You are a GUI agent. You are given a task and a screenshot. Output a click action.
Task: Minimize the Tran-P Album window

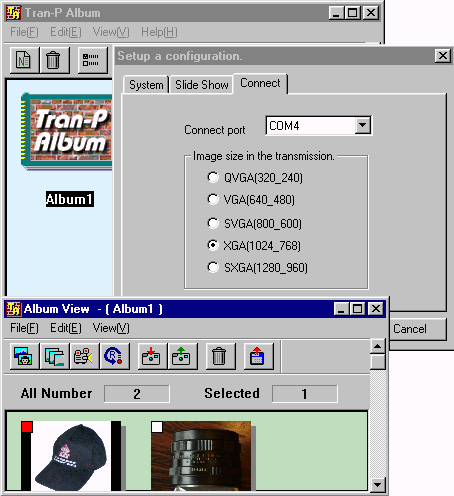336,13
